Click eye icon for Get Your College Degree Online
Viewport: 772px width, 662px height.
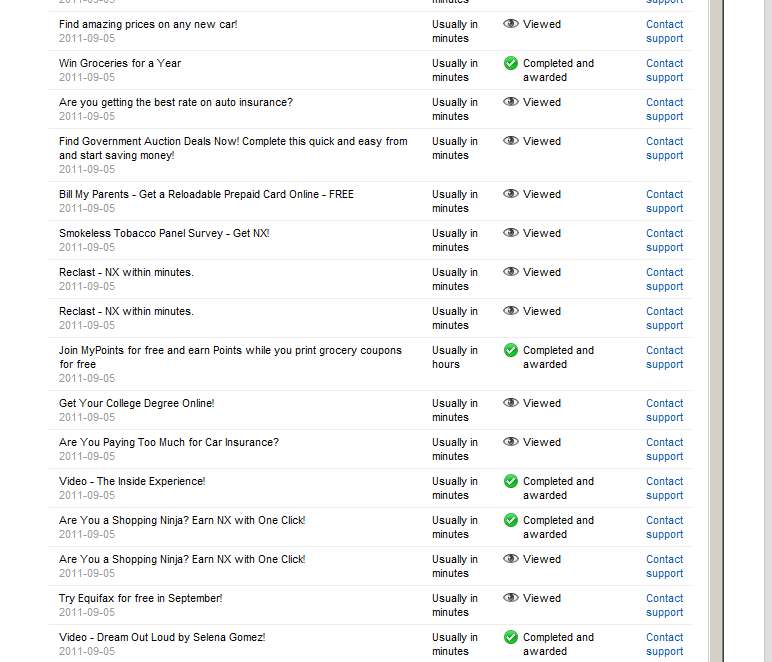click(x=511, y=403)
